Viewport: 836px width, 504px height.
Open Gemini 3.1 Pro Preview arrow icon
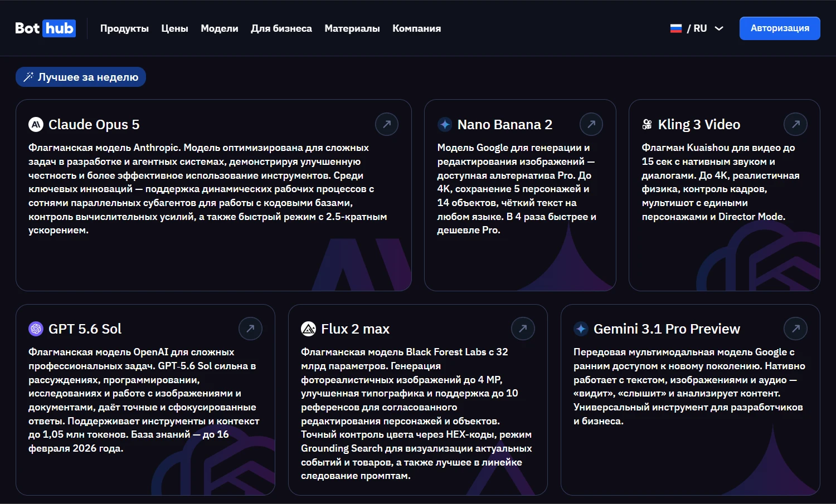[796, 329]
